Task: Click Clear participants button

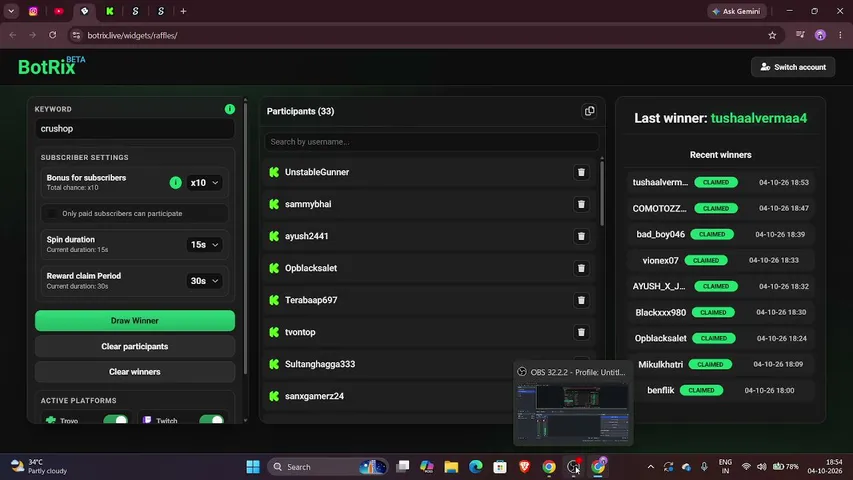Action: (x=135, y=346)
